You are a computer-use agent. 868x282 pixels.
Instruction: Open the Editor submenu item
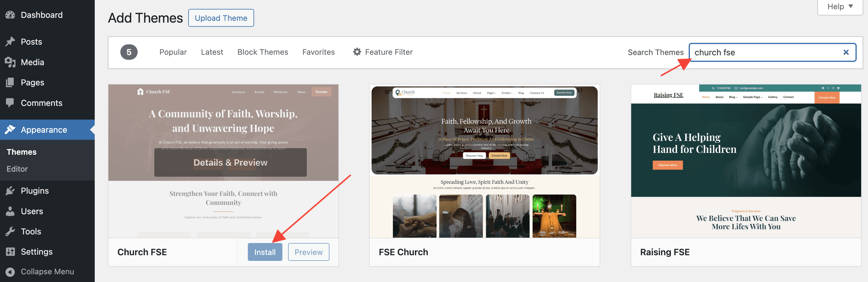[17, 169]
